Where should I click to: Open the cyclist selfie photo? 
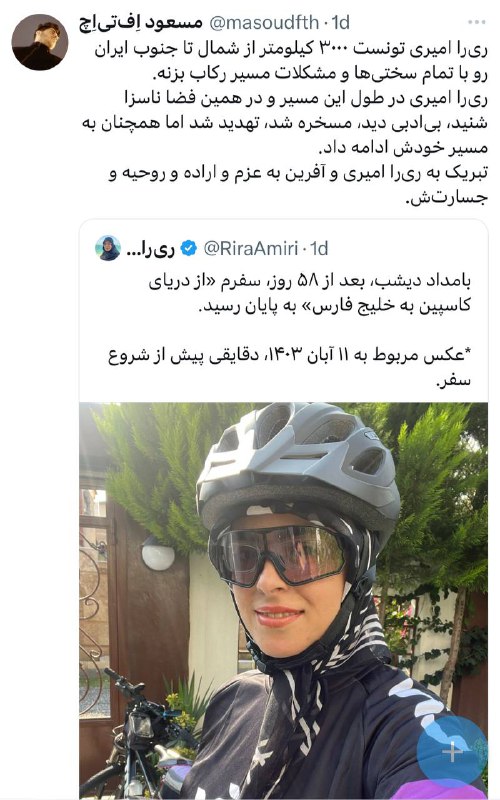click(283, 601)
